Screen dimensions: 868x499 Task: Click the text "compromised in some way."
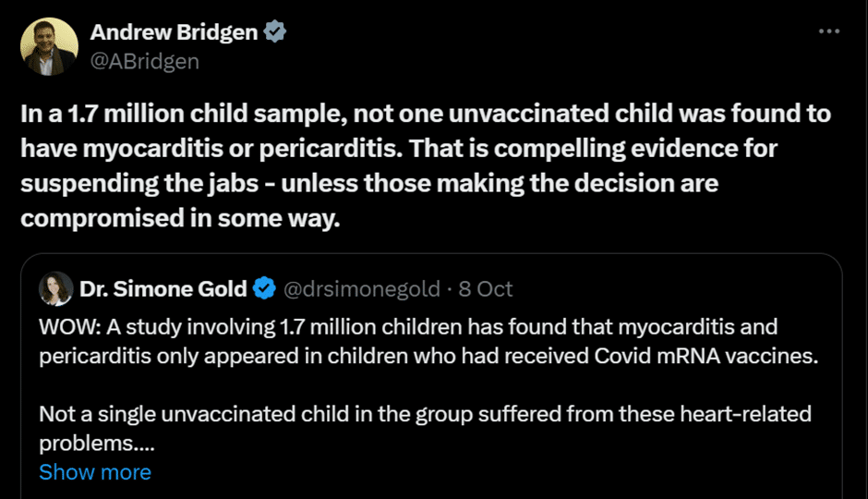pos(180,218)
